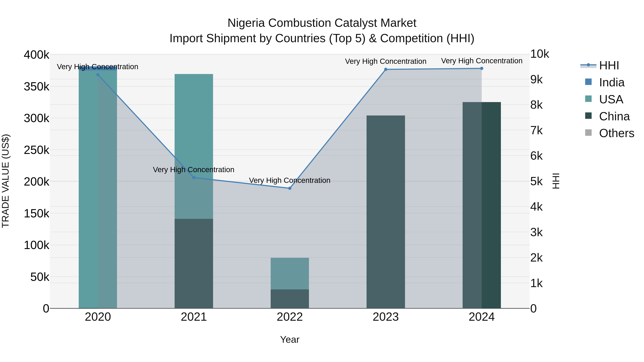Click the 250k trade value tick label
The width and height of the screenshot is (644, 362).
[x=36, y=150]
